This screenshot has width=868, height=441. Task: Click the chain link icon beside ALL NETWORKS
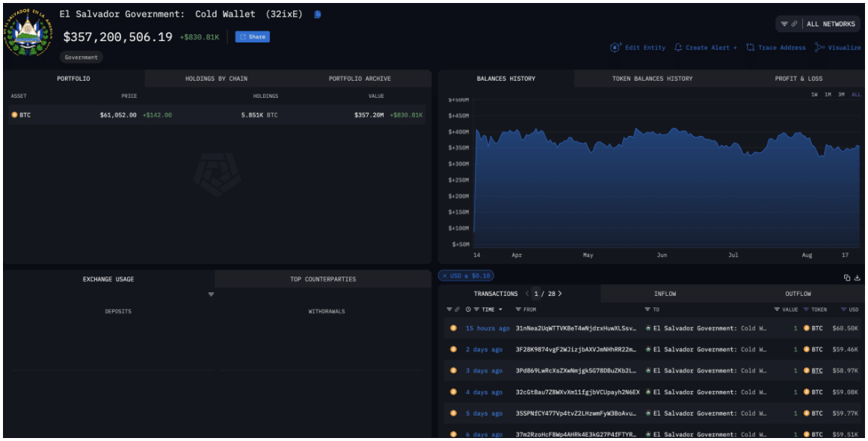(x=795, y=24)
